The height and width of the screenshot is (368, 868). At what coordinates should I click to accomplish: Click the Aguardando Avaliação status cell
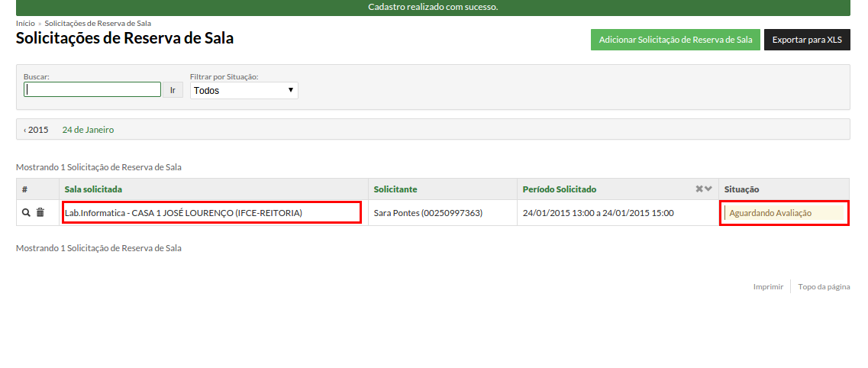pyautogui.click(x=785, y=213)
